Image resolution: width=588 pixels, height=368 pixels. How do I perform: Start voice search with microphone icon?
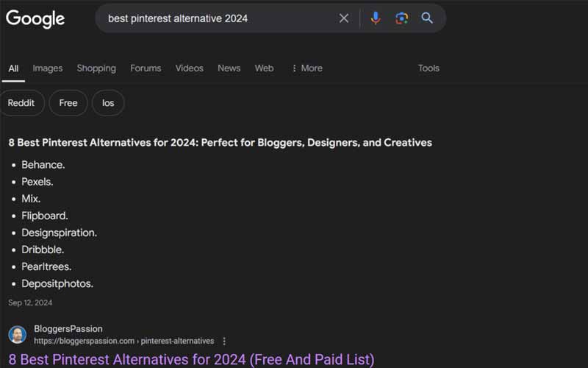pos(376,18)
